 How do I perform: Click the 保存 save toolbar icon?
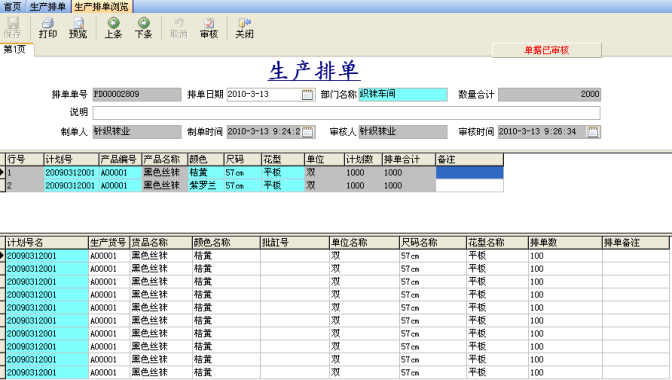pos(12,28)
